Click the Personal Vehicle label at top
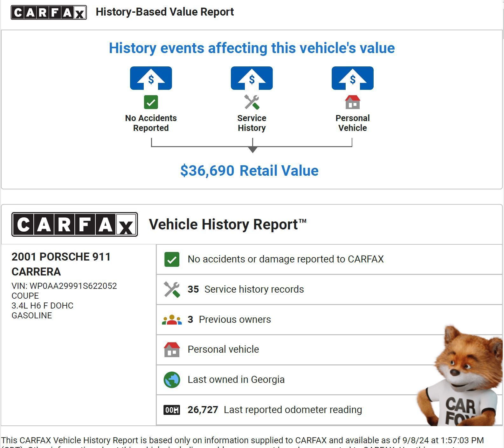Image resolution: width=504 pixels, height=448 pixels. pyautogui.click(x=353, y=123)
